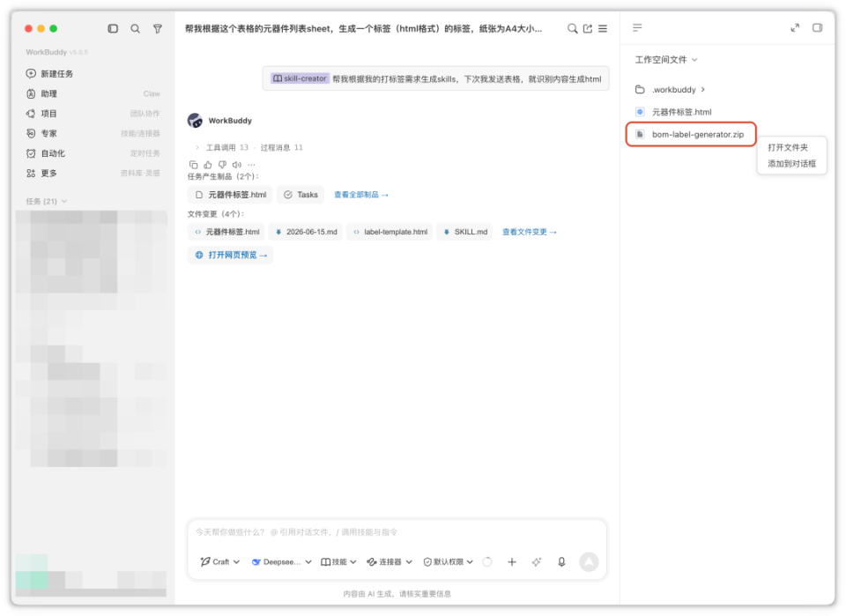
Task: Copy the WorkBuddy response
Action: click(x=193, y=165)
